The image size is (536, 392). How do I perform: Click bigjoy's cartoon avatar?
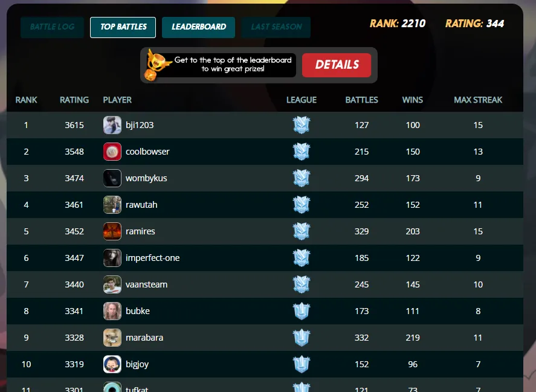(112, 364)
